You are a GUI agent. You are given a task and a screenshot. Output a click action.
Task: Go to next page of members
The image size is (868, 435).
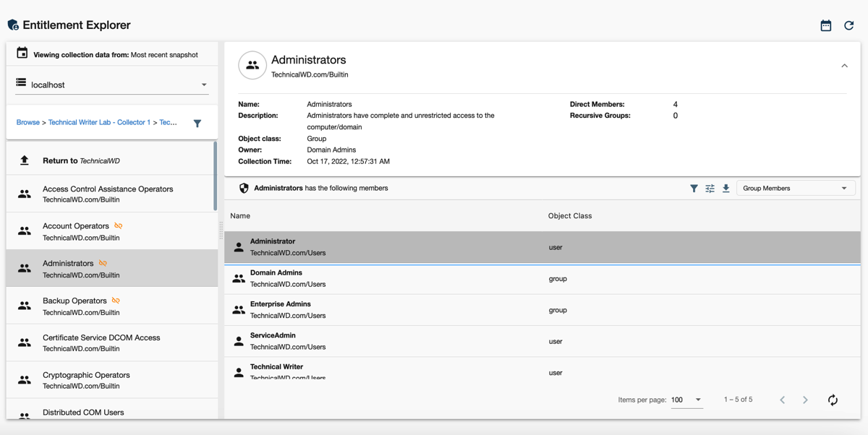tap(805, 400)
